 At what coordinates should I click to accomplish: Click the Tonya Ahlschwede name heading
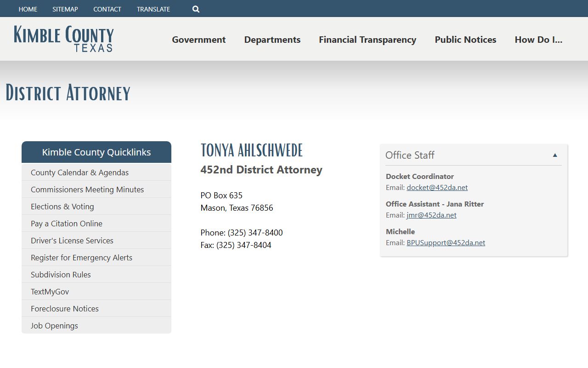(x=252, y=150)
